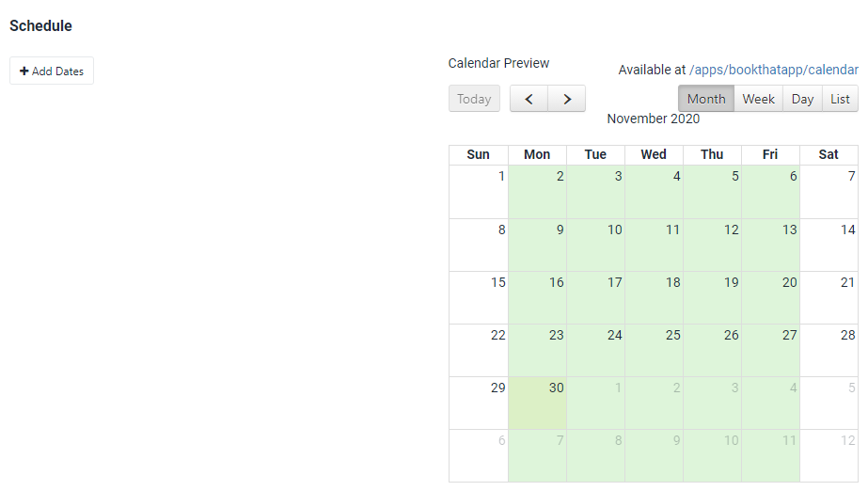Click Thursday November 5 cell
868x491 pixels.
point(712,193)
